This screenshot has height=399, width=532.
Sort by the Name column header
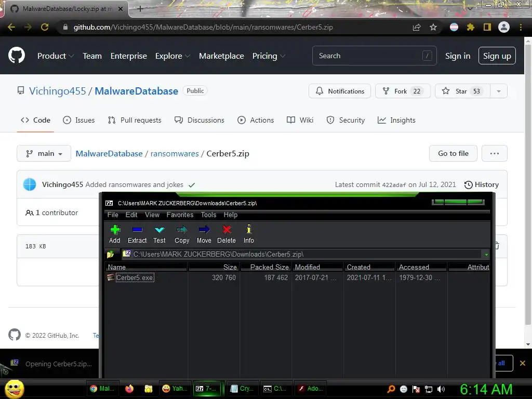pos(146,267)
